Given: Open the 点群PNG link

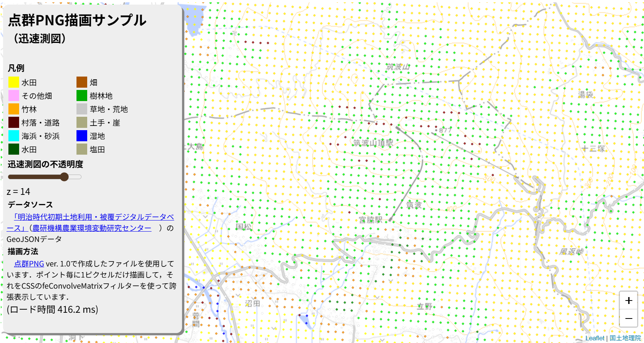Looking at the screenshot, I should 29,264.
